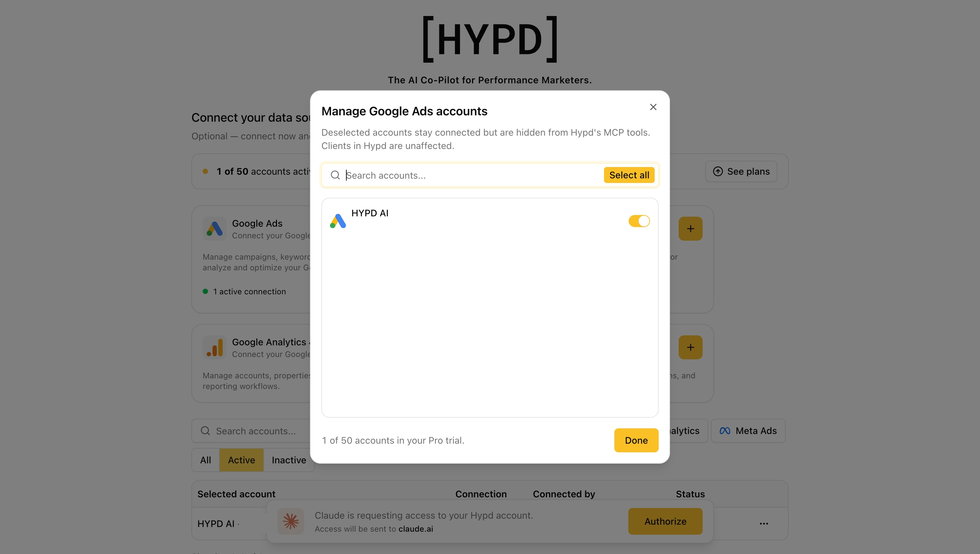
Task: Click the Status column header
Action: 690,494
